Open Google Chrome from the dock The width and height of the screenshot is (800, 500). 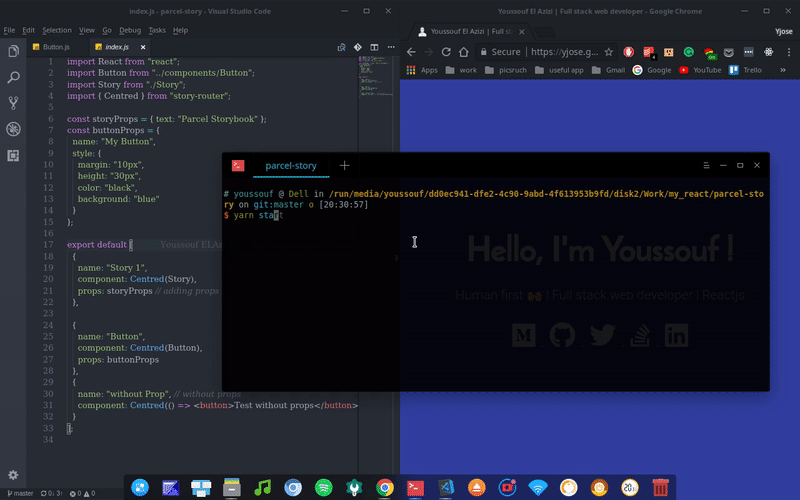pyautogui.click(x=385, y=487)
